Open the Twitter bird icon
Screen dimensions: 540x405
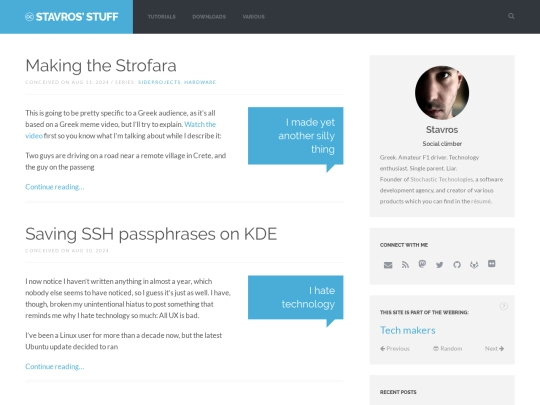tap(439, 265)
